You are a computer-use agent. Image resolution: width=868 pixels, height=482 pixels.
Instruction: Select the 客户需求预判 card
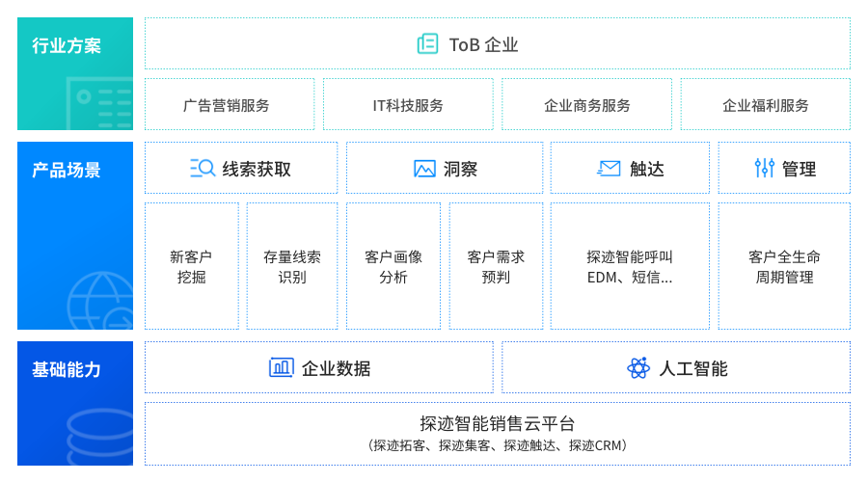(x=496, y=266)
